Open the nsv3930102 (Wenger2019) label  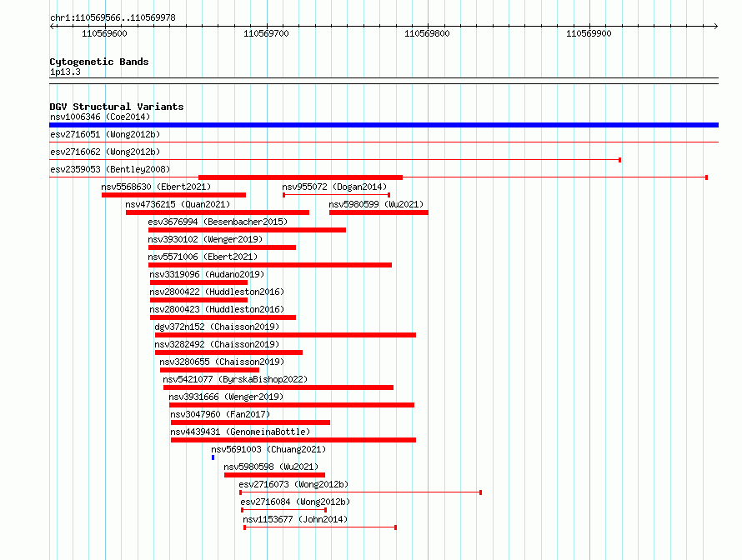point(205,239)
